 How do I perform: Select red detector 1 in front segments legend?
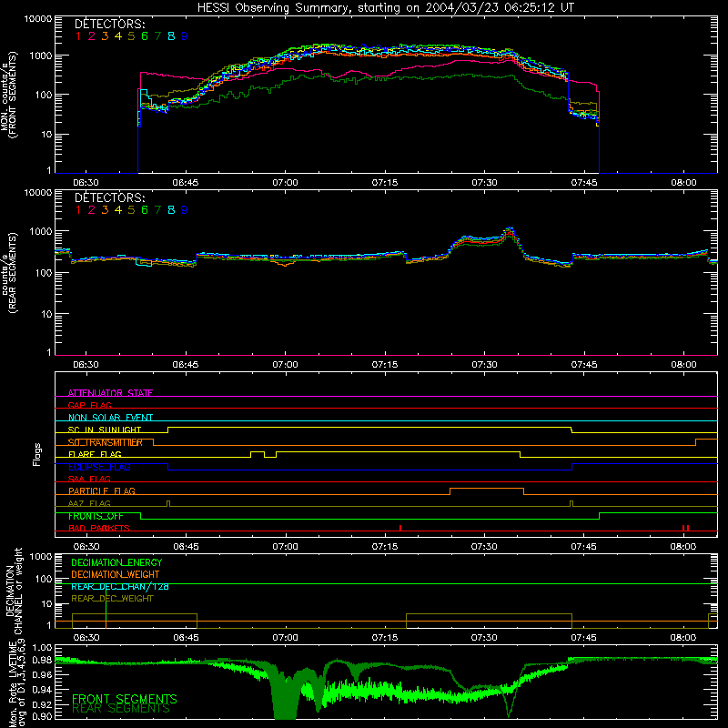pyautogui.click(x=78, y=36)
